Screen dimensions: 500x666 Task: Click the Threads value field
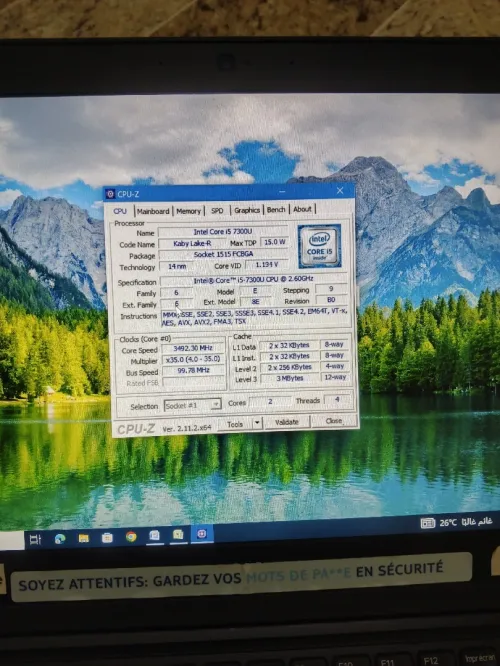click(337, 400)
